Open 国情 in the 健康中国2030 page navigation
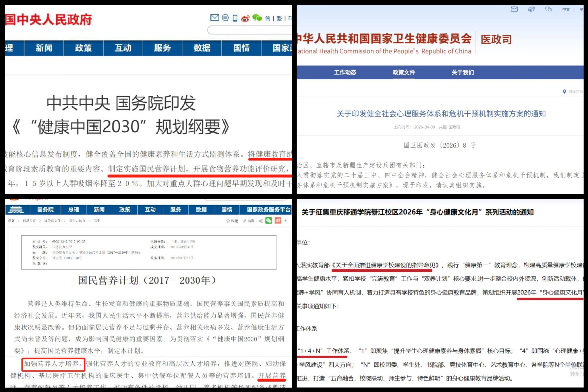 tap(241, 48)
